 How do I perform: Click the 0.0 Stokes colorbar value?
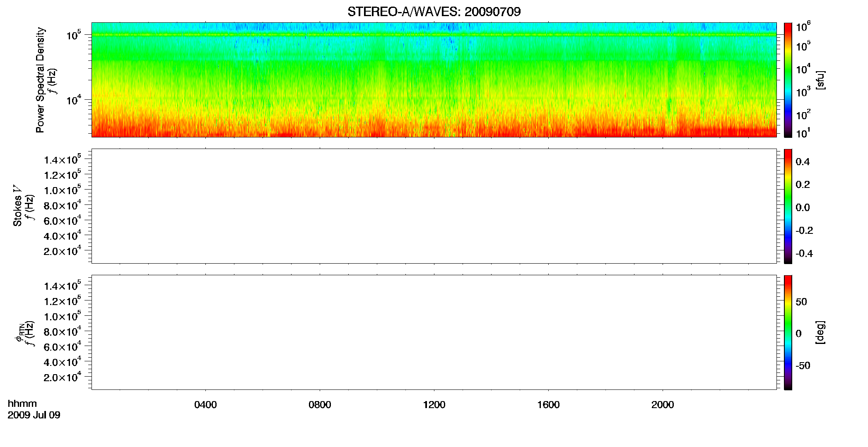click(x=803, y=208)
